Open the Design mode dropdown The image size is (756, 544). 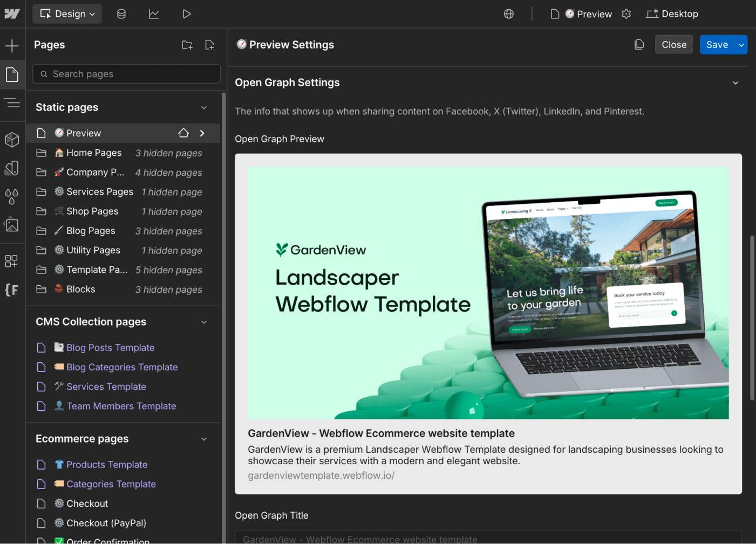click(67, 13)
